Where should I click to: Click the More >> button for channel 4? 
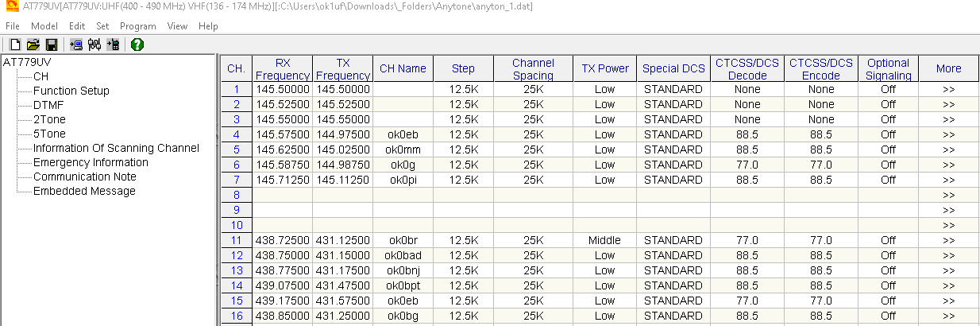948,134
